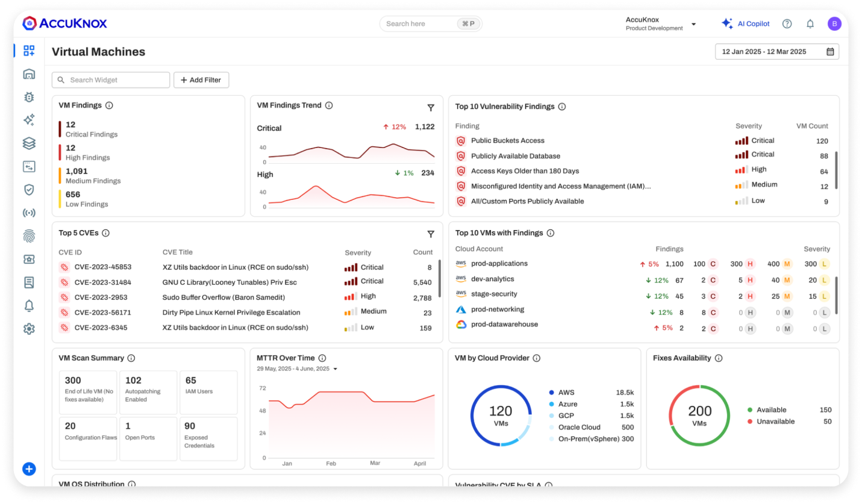Viewport: 862px width, 504px height.
Task: Expand the AccuKnox Product Development tenant dropdown
Action: click(x=693, y=23)
